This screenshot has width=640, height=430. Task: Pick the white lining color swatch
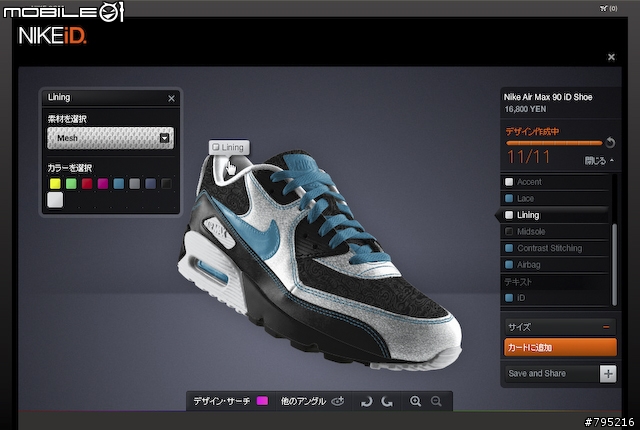(55, 200)
